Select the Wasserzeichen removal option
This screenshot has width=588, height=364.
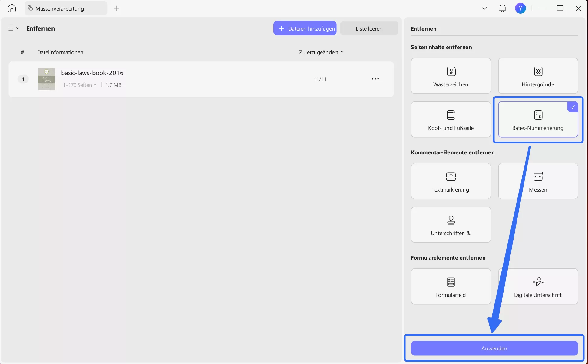[x=451, y=76]
